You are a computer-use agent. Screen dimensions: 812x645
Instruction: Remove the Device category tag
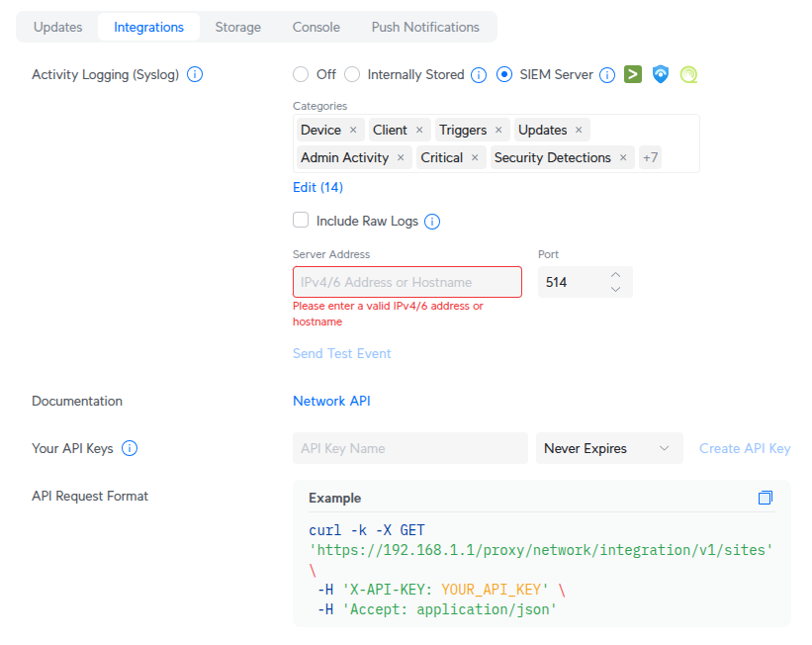pos(353,130)
